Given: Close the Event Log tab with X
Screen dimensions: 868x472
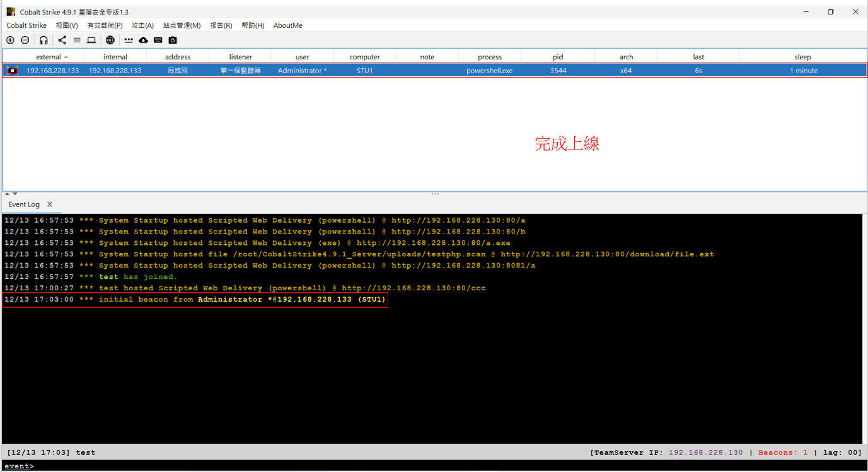Looking at the screenshot, I should [50, 204].
